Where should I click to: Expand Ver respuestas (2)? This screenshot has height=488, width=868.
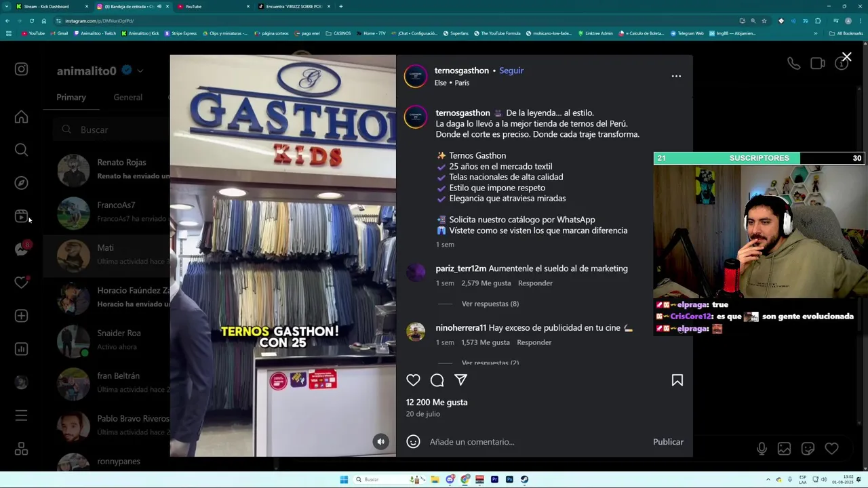pos(490,363)
